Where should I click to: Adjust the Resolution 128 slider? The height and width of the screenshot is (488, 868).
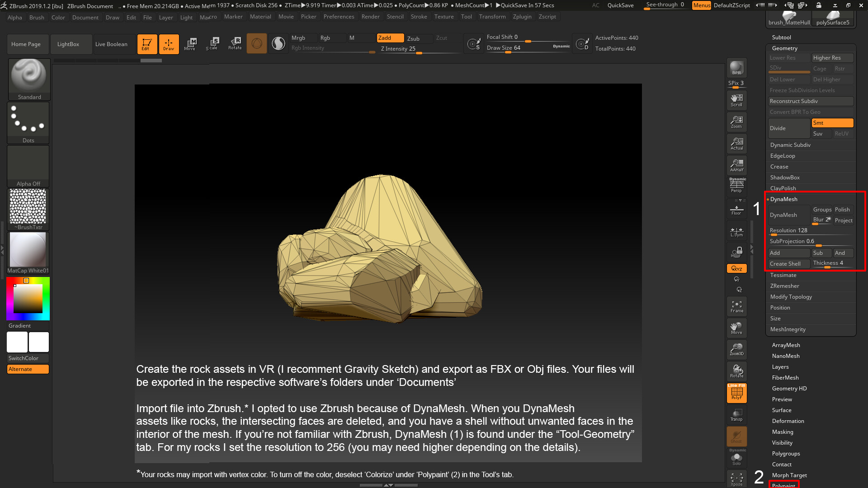pyautogui.click(x=788, y=232)
